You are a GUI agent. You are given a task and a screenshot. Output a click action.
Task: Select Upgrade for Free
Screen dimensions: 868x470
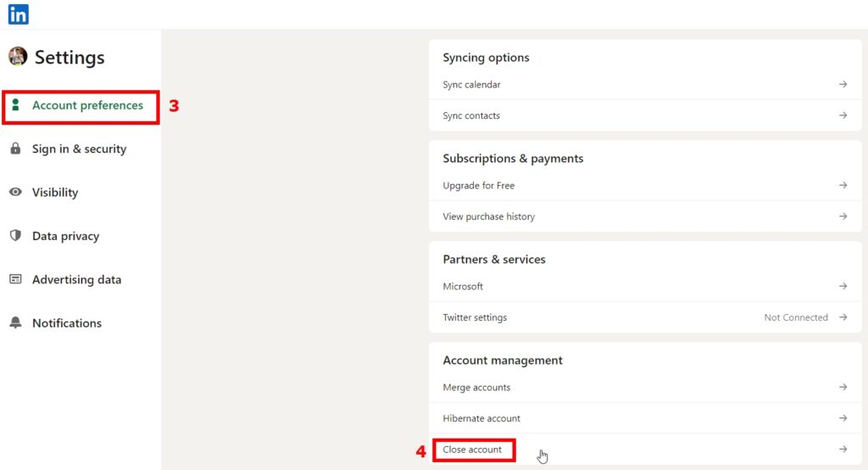pyautogui.click(x=645, y=185)
